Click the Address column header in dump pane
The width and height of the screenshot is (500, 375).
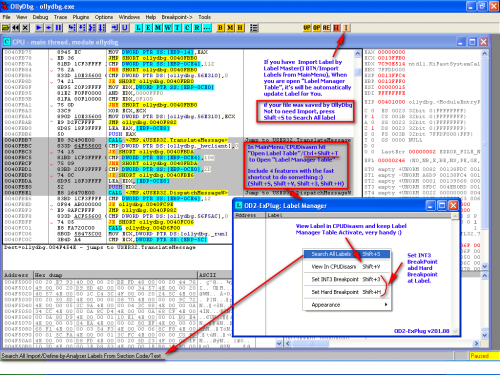coord(18,275)
